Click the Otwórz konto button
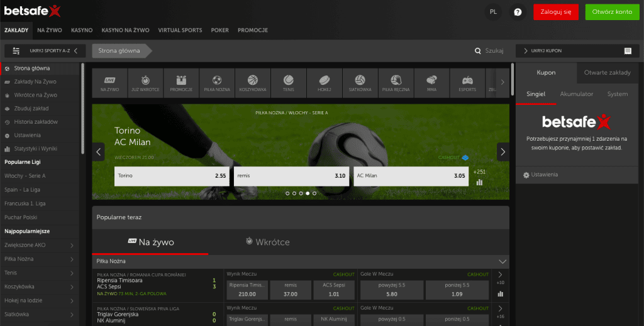644x326 pixels. 611,12
